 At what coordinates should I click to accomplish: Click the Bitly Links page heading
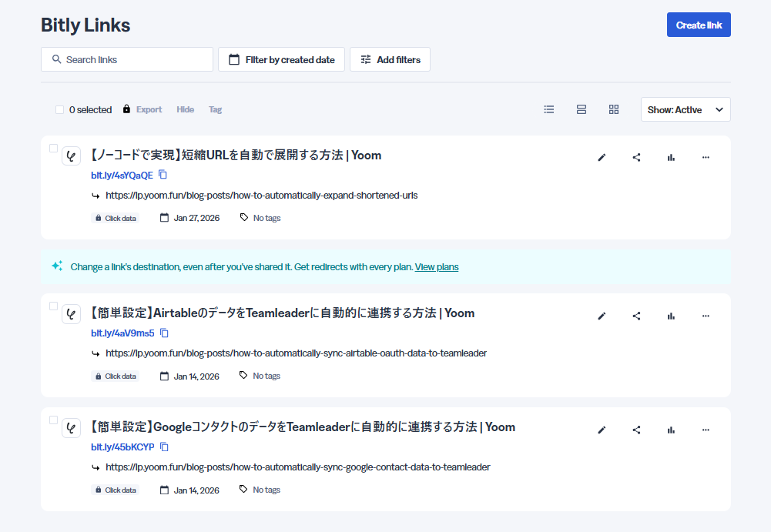85,25
